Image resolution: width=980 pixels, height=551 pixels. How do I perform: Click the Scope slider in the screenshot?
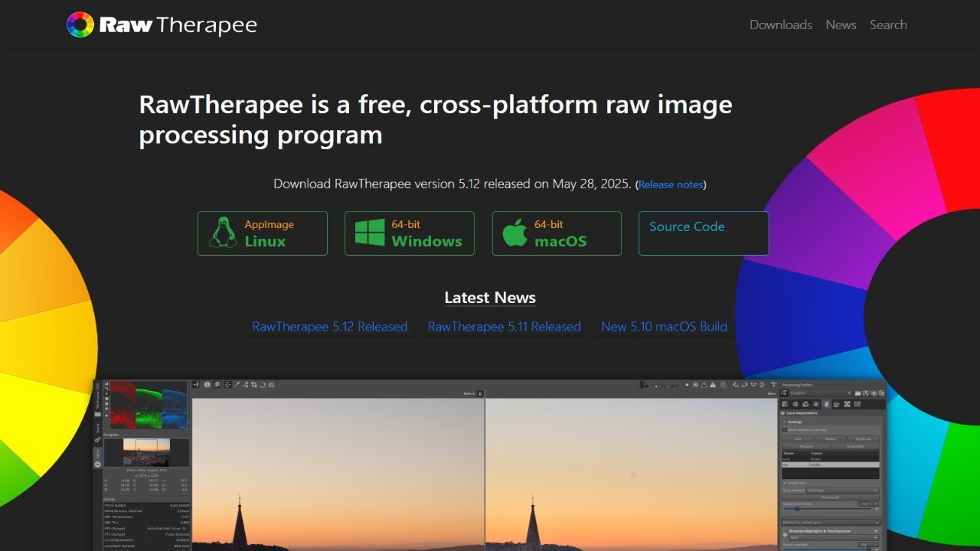coord(827,509)
